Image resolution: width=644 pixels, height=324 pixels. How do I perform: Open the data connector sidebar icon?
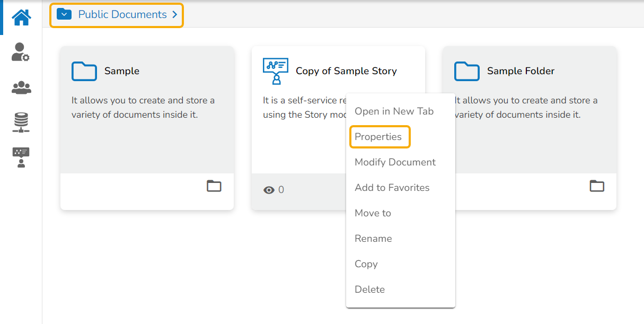(x=21, y=122)
